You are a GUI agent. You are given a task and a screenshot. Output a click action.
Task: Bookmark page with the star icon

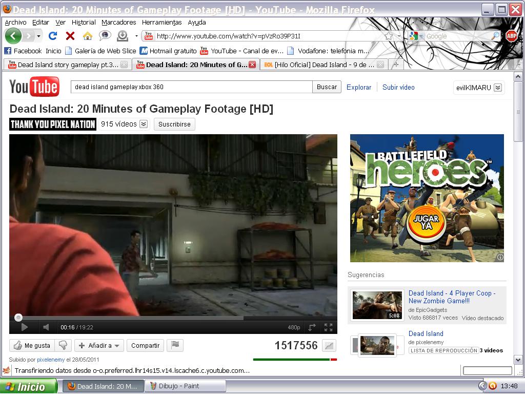[x=389, y=36]
